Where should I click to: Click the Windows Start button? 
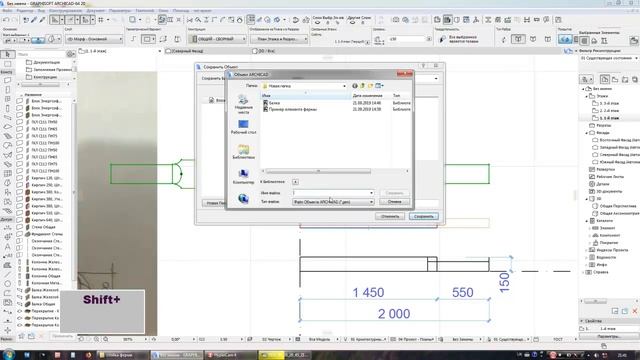pyautogui.click(x=9, y=354)
